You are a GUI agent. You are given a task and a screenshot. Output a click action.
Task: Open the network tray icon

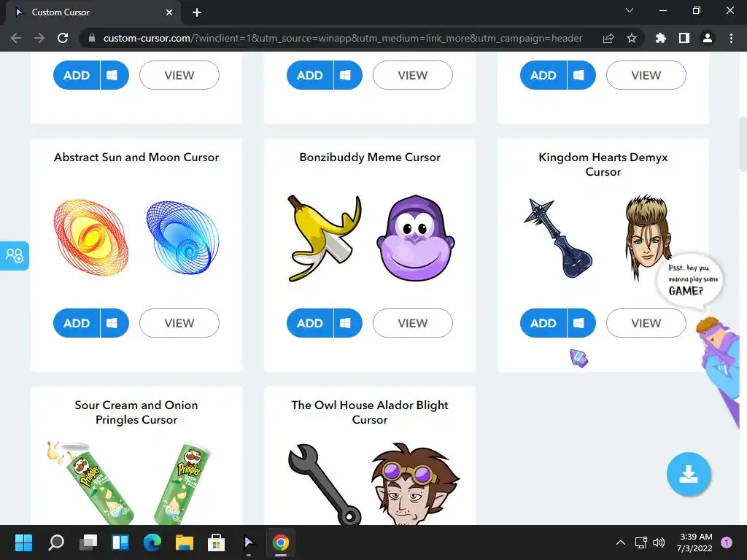pos(640,542)
